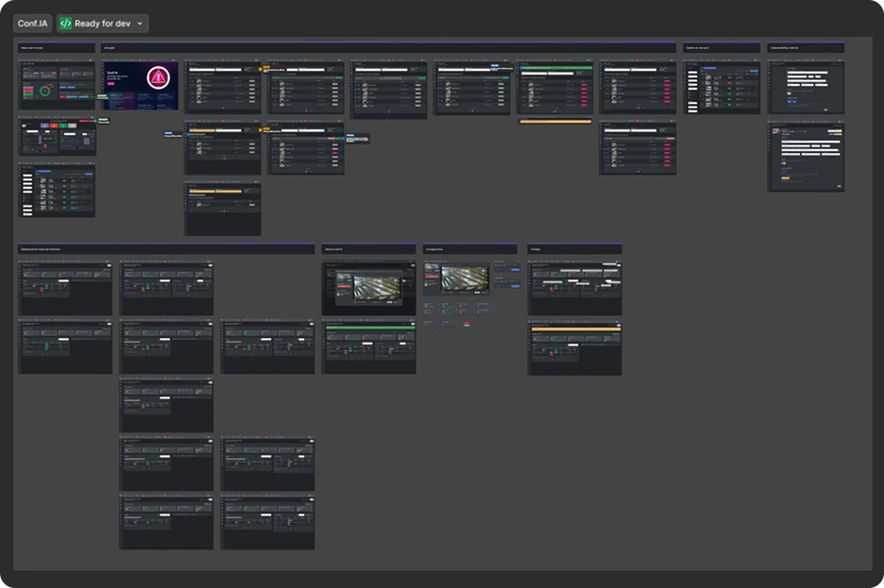Click the green annotation tag beside first frame
Image resolution: width=884 pixels, height=588 pixels.
point(102,96)
